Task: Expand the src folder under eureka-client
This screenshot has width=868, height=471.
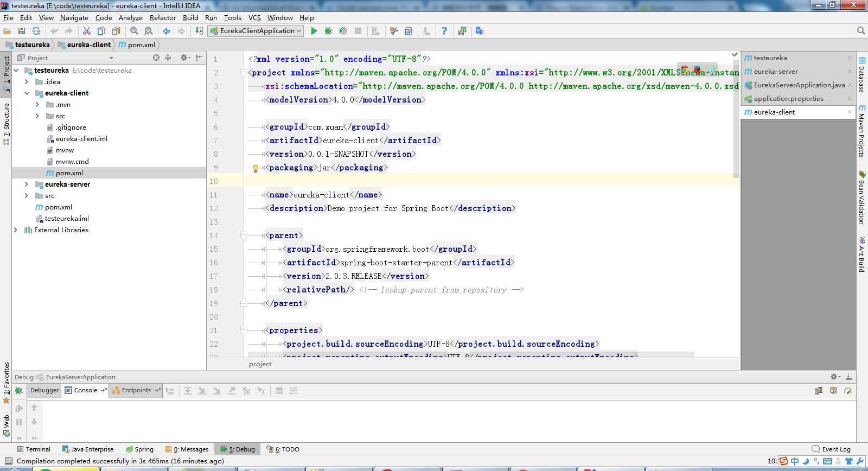Action: [x=37, y=116]
